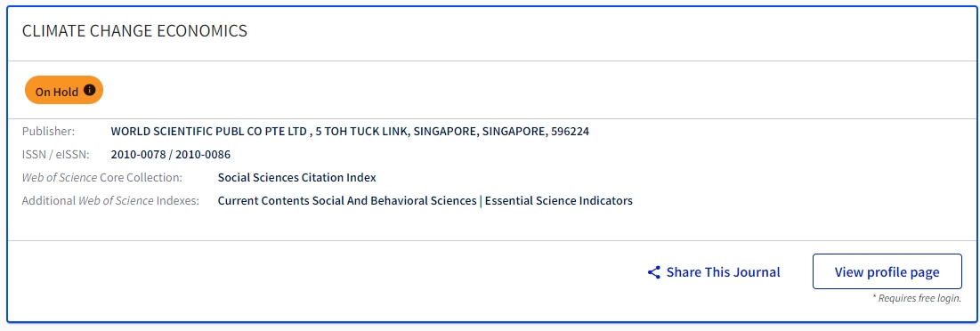The image size is (980, 331).
Task: Click Additional Web of Science Indexes label
Action: 110,200
